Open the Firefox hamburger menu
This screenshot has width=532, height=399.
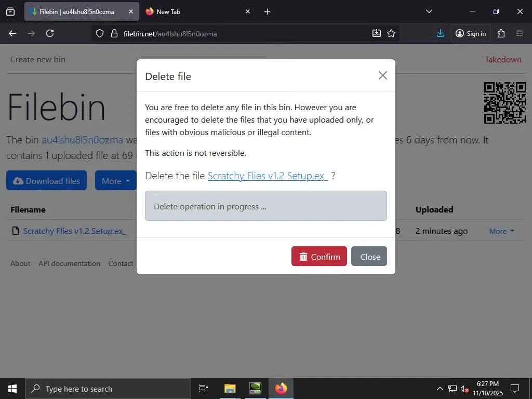[x=520, y=33]
